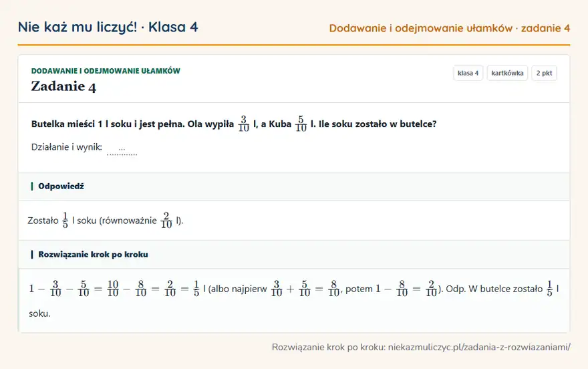Select the 'kartkówka' tag
The width and height of the screenshot is (588, 369).
tap(507, 73)
